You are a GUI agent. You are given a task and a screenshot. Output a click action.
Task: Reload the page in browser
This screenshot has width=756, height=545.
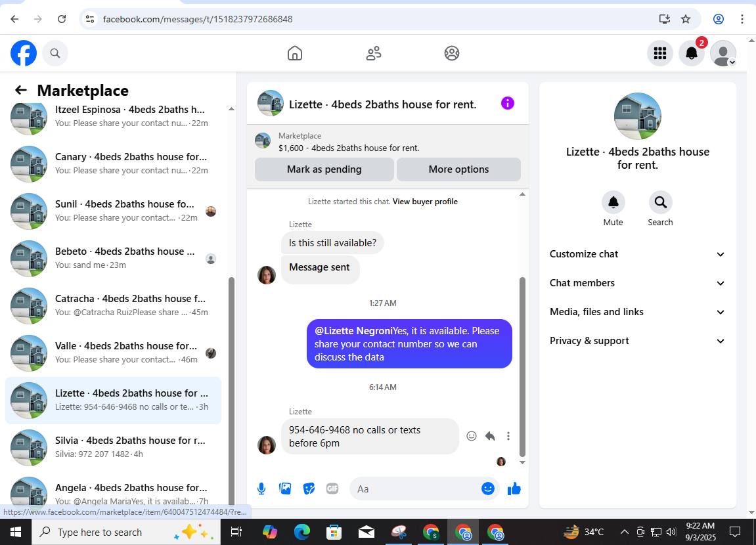62,19
